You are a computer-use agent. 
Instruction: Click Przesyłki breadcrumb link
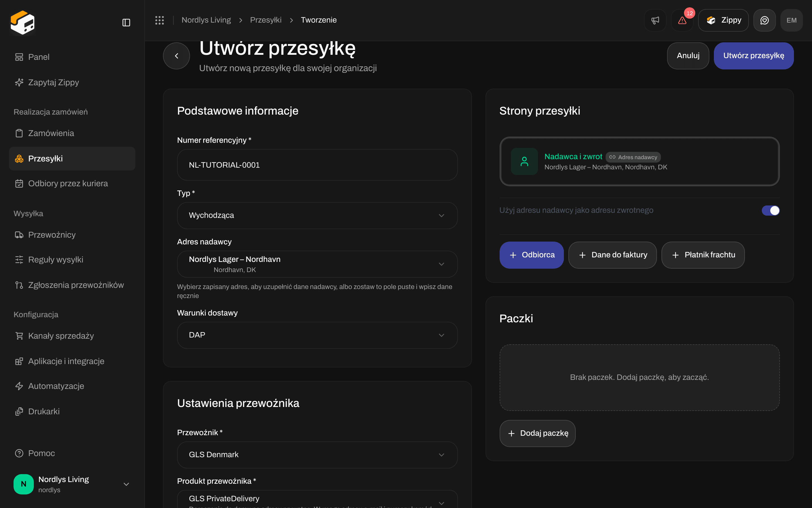click(x=266, y=20)
